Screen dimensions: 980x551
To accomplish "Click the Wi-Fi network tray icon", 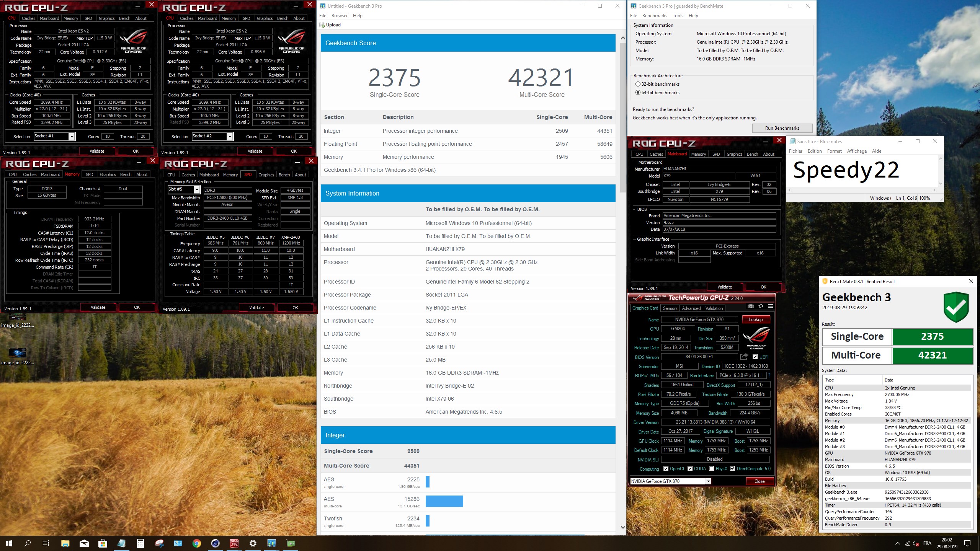I will [x=907, y=543].
